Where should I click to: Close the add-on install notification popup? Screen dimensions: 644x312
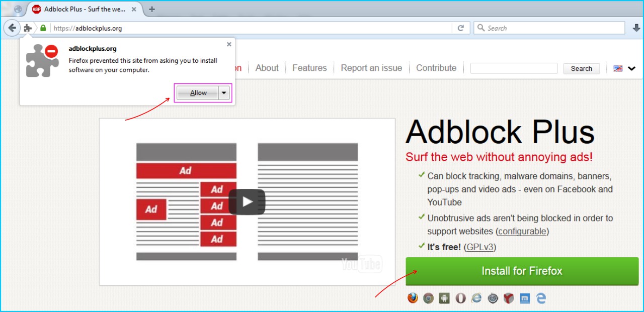[229, 44]
